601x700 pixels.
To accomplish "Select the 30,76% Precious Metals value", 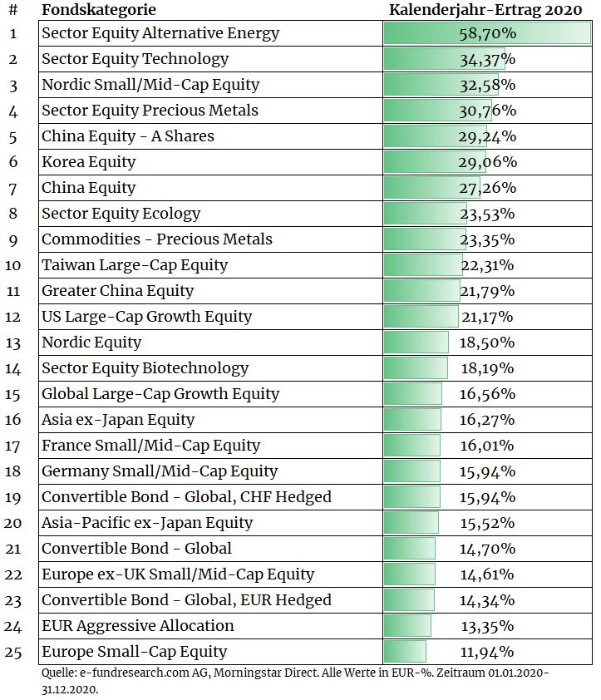I will click(488, 111).
